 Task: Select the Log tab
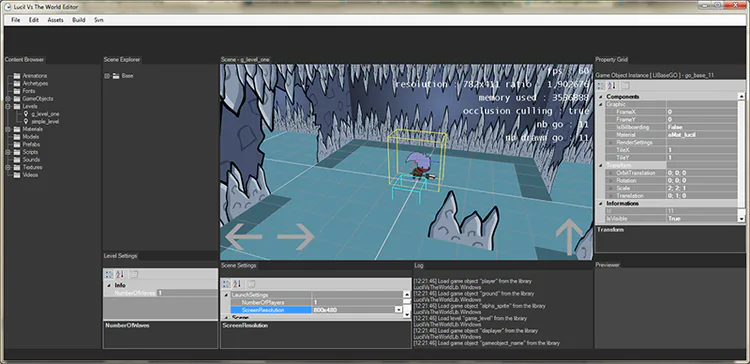click(419, 265)
